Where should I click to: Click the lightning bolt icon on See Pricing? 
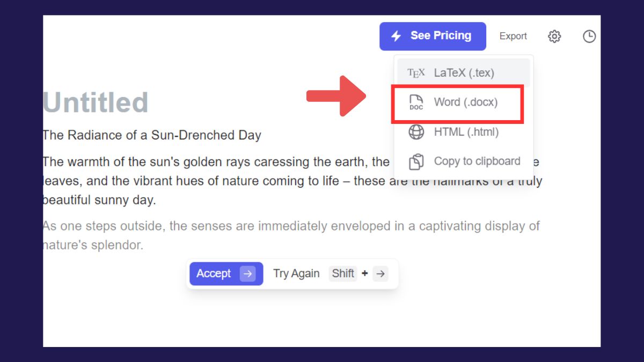(396, 36)
